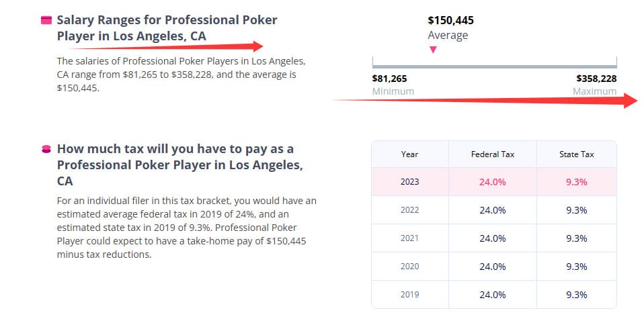Click the $81,265 minimum salary value

pos(389,79)
